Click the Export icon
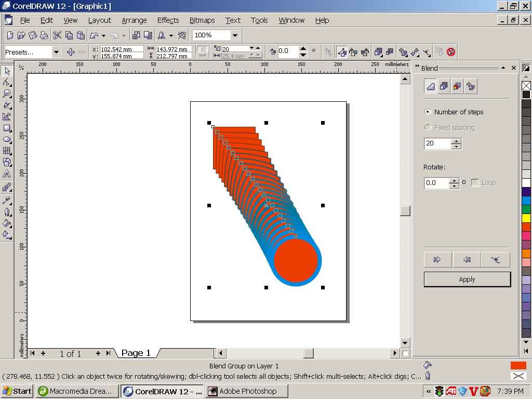The height and width of the screenshot is (399, 532). coord(148,35)
